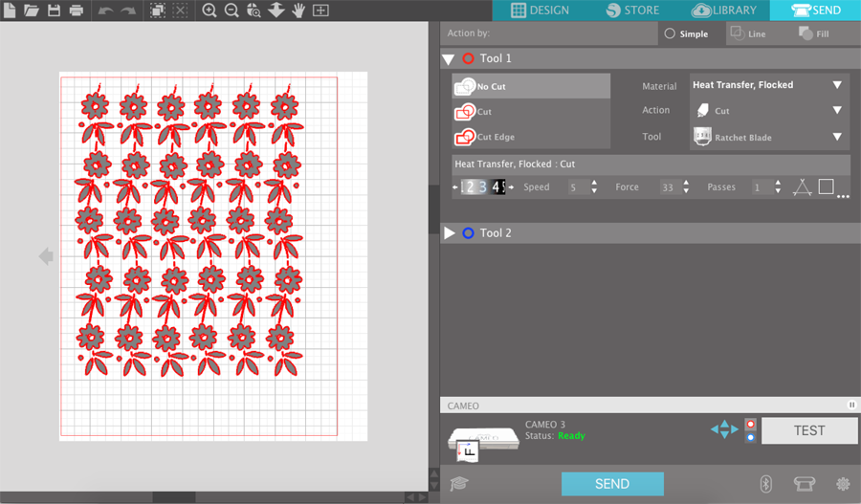Switch to the SEND tab
Image resolution: width=861 pixels, height=504 pixels.
point(815,11)
